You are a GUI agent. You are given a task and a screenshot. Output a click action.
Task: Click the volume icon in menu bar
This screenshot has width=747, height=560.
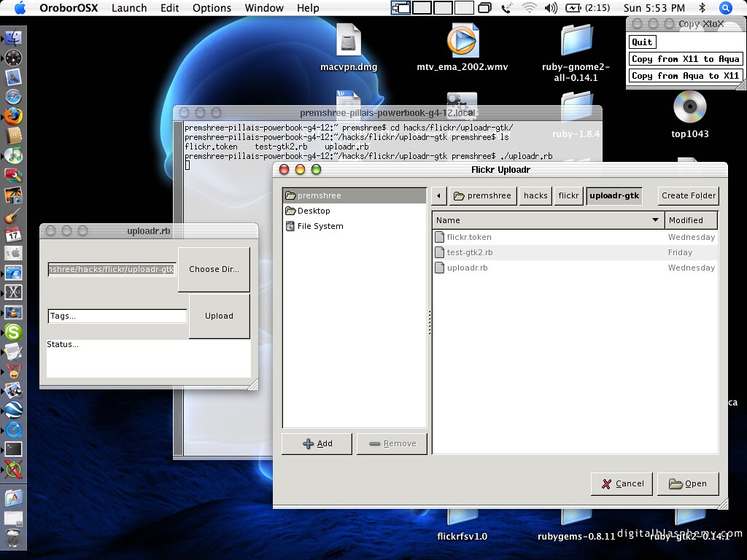tap(551, 8)
